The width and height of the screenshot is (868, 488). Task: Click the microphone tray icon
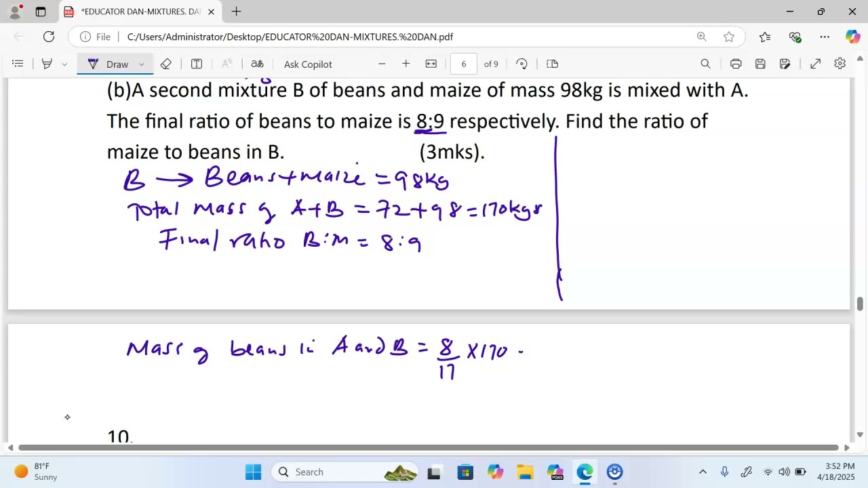tap(724, 472)
